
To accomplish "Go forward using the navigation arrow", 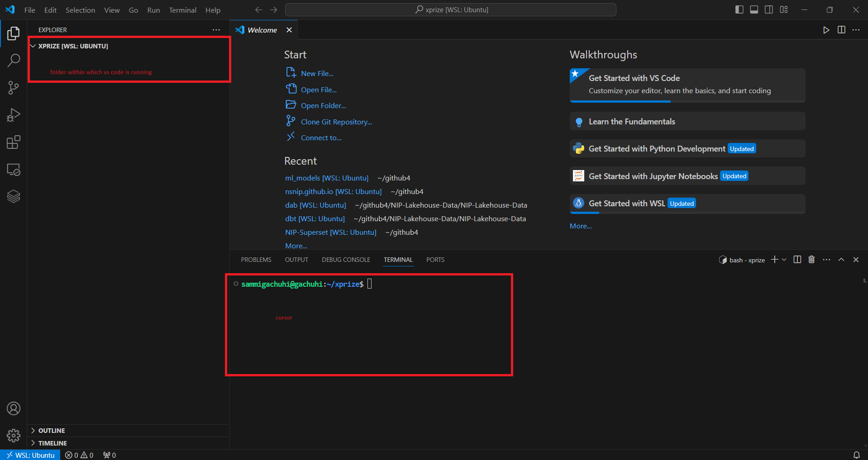I will pos(273,9).
